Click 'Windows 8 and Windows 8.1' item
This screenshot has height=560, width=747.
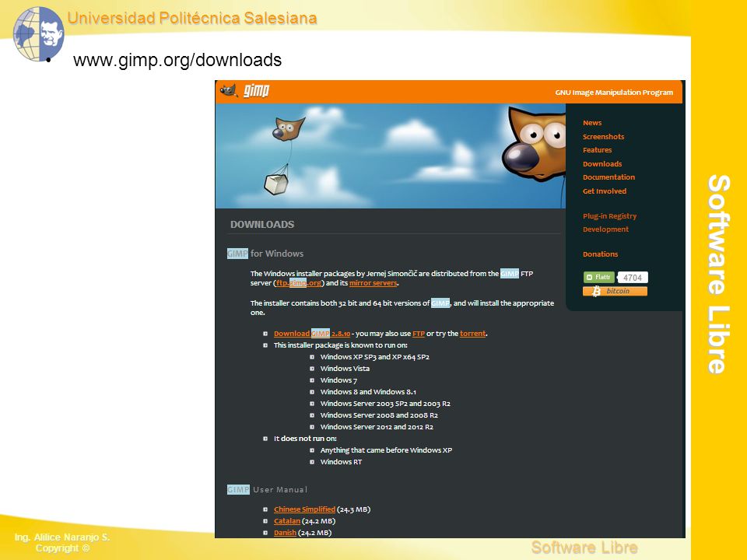tap(368, 392)
